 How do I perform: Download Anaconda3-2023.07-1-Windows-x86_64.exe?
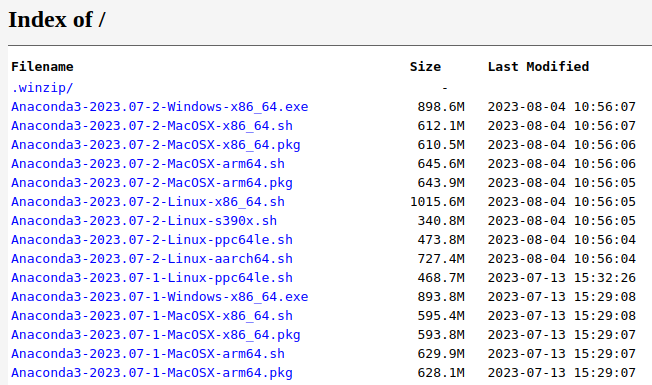[160, 297]
